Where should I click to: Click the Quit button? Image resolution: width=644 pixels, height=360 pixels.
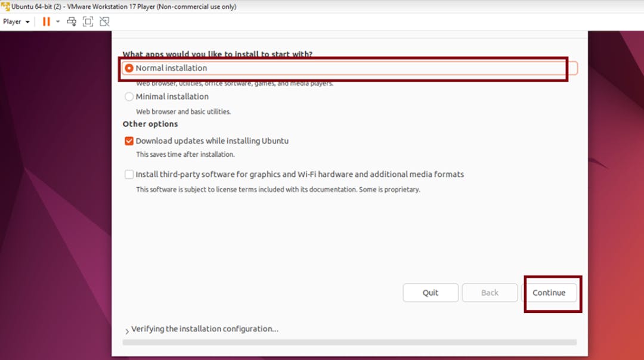[431, 293]
